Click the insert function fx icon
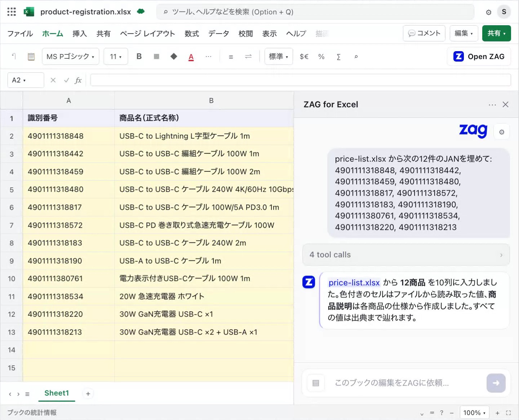 pos(78,80)
